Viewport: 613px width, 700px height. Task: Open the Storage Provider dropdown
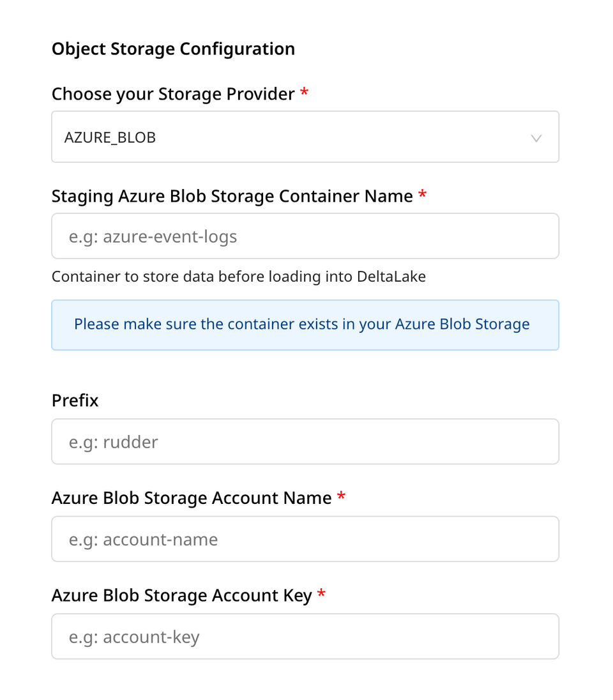click(305, 137)
